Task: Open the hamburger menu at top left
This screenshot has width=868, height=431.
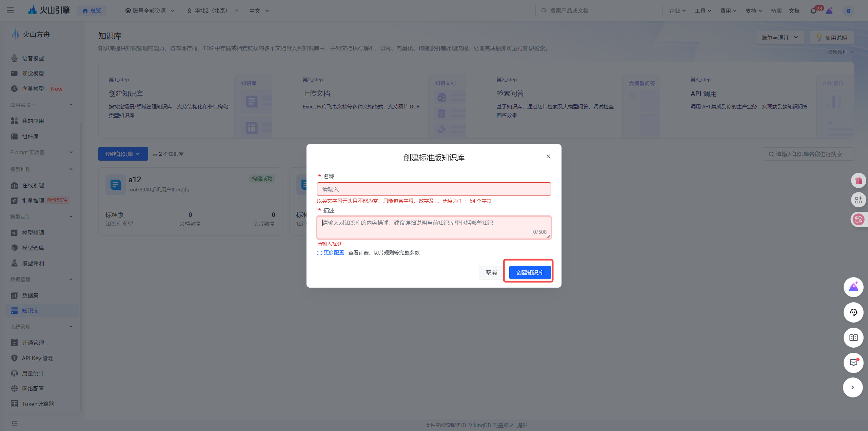Action: pyautogui.click(x=11, y=11)
